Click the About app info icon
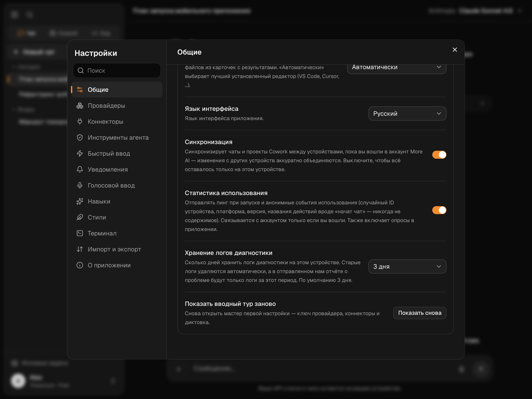 80,265
